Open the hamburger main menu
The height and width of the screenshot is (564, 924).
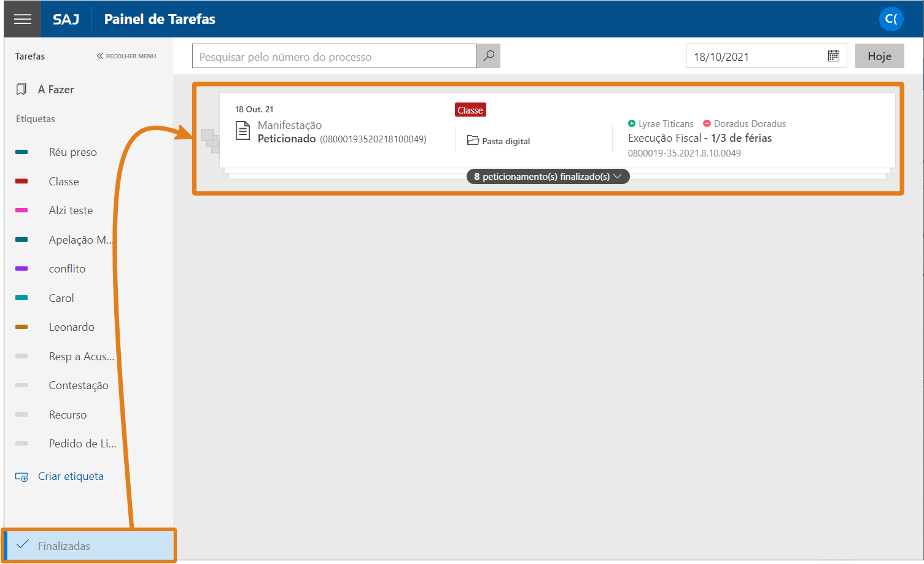point(23,19)
